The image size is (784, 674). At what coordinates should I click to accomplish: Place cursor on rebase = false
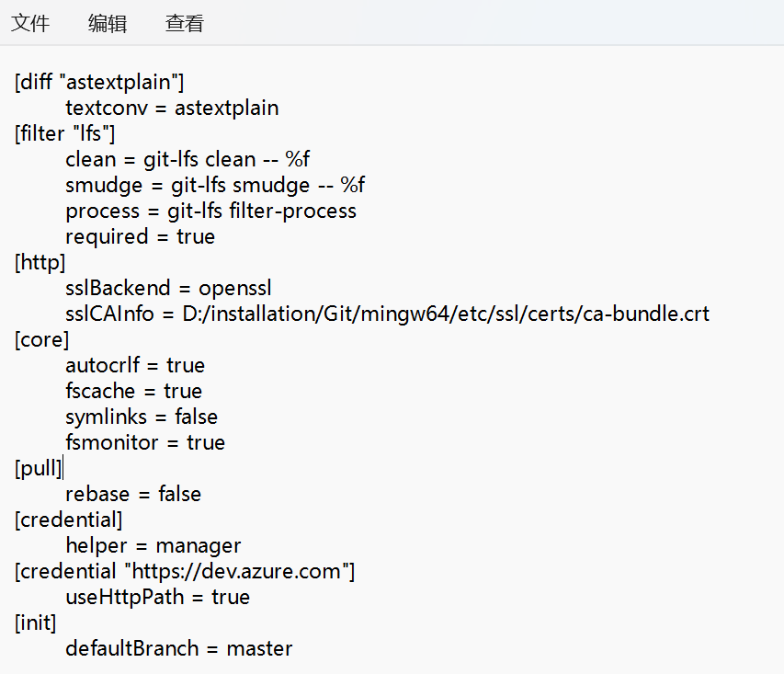[133, 495]
